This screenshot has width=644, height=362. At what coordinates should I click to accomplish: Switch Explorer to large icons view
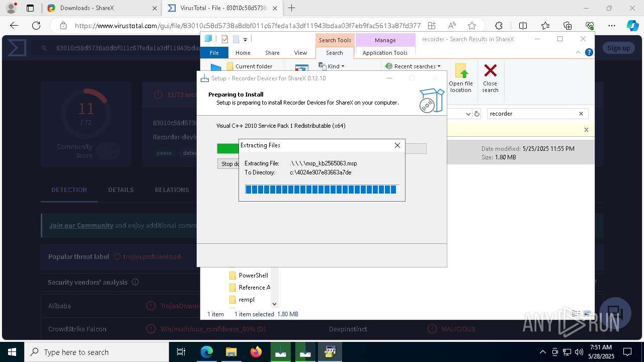(x=587, y=314)
